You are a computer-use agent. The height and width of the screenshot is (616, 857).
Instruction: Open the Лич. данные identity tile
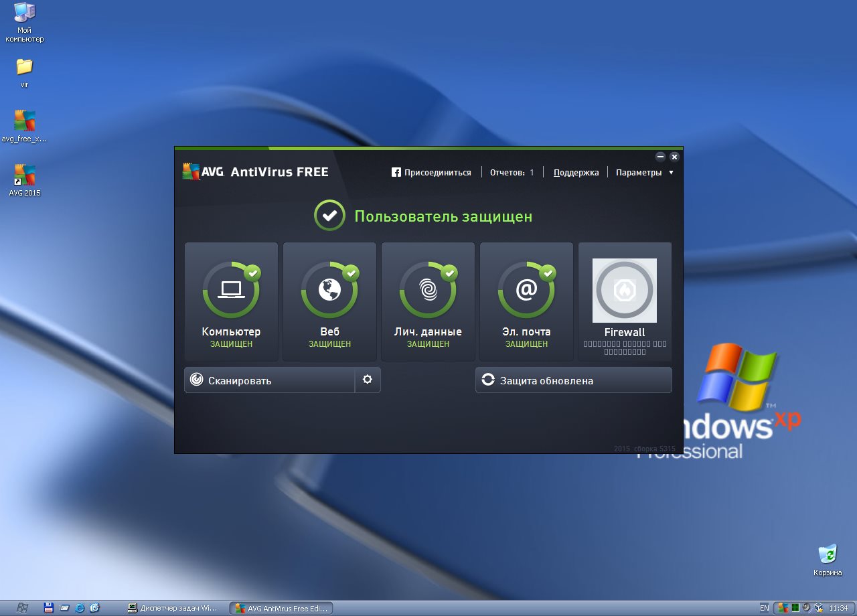428,302
